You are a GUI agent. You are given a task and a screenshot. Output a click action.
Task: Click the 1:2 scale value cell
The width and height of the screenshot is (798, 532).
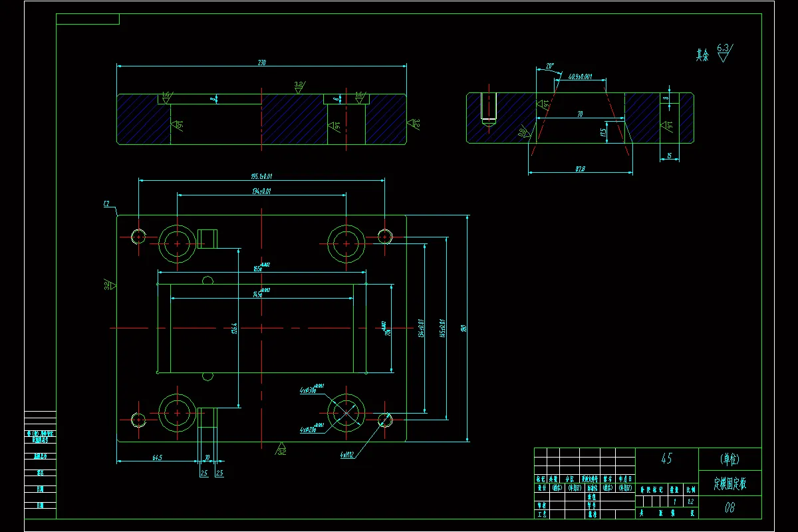click(691, 501)
